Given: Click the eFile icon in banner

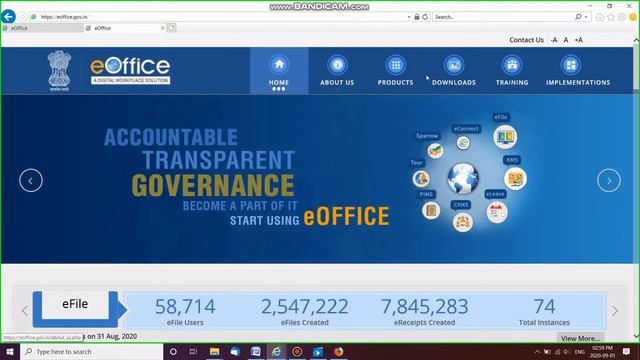Looking at the screenshot, I should coord(505,137).
